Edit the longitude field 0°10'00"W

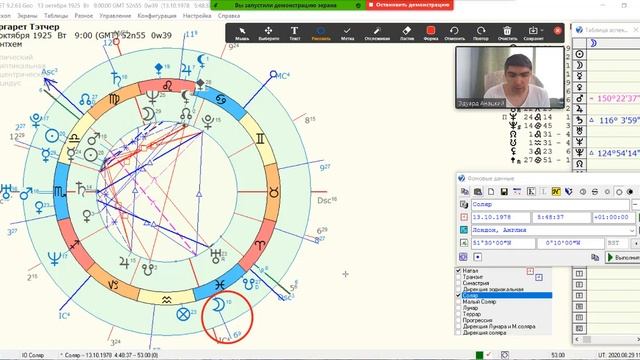570,243
